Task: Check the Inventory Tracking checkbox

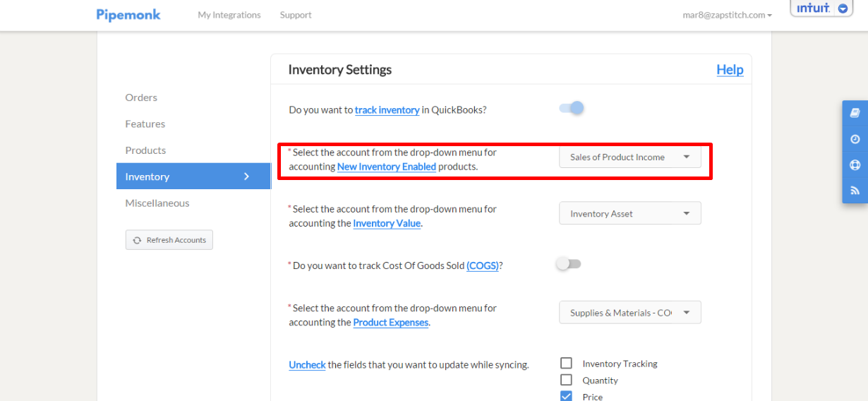Action: point(566,363)
